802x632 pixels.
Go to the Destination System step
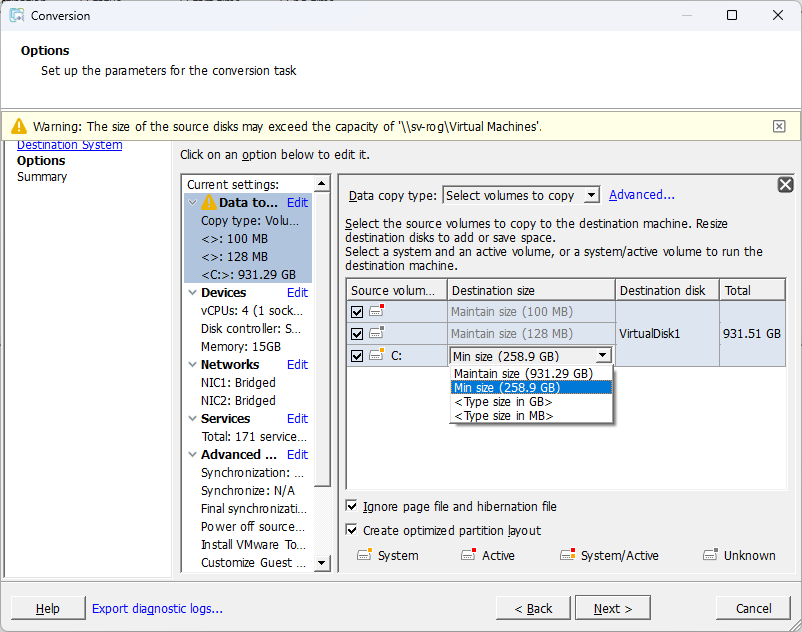(70, 145)
